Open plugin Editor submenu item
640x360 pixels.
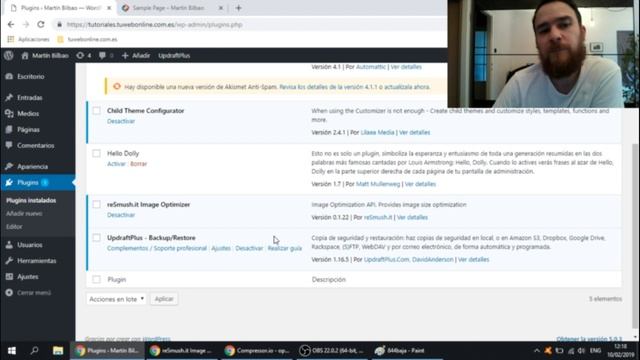pyautogui.click(x=14, y=227)
